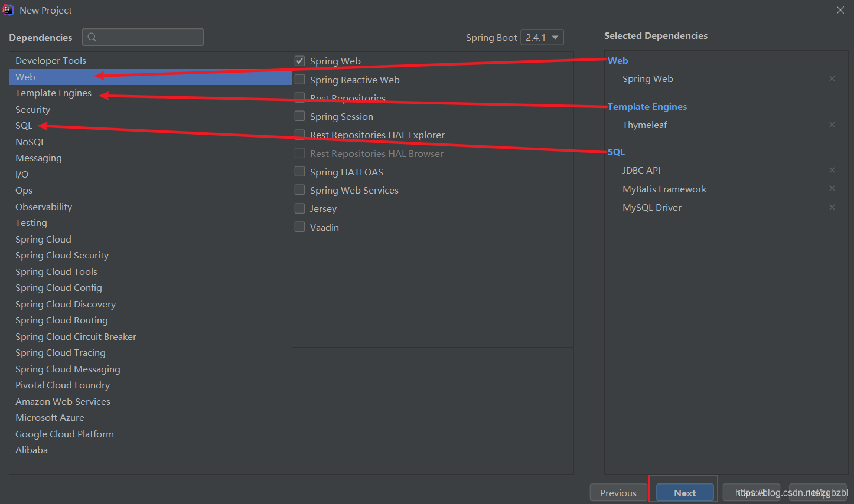Select the Developer Tools category
854x504 pixels.
tap(150, 61)
